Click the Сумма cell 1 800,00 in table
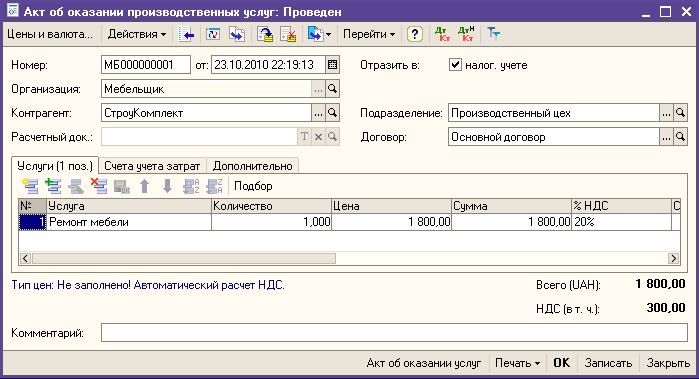This screenshot has height=379, width=699. coord(511,222)
